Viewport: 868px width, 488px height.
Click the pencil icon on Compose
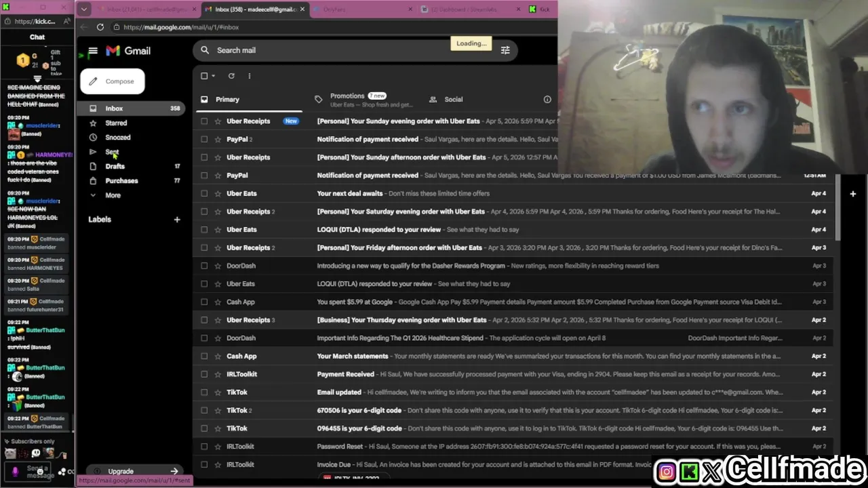point(93,81)
